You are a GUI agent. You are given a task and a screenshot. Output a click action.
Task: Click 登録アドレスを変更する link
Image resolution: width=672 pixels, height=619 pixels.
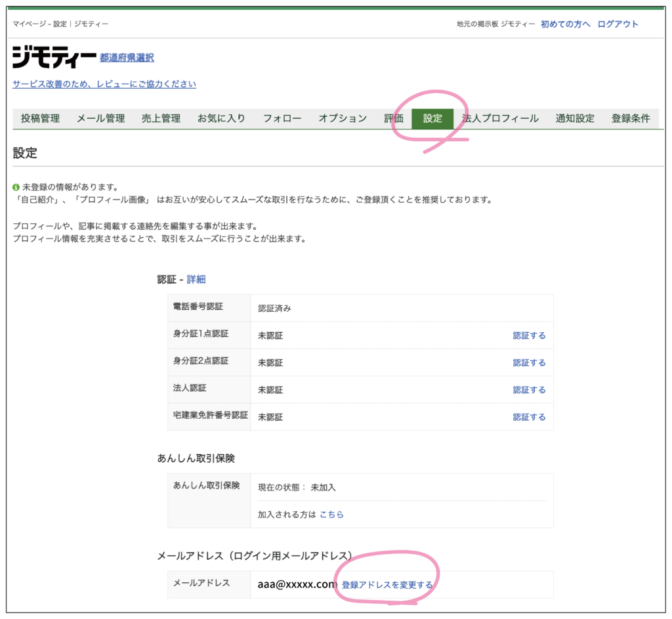387,584
